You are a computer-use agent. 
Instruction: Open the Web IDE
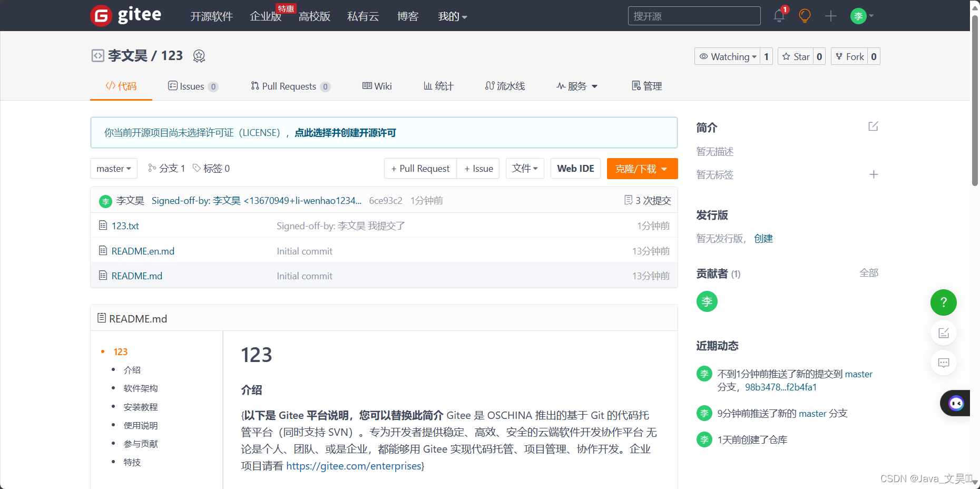[575, 169]
